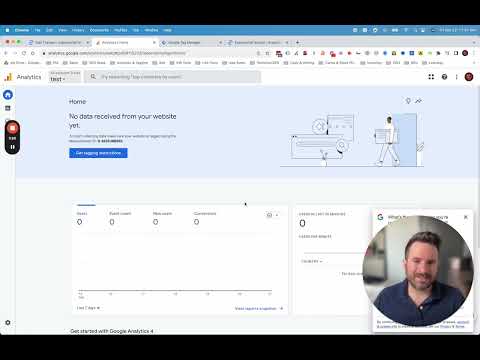
Task: Click the Analytics search field
Action: click(x=173, y=77)
